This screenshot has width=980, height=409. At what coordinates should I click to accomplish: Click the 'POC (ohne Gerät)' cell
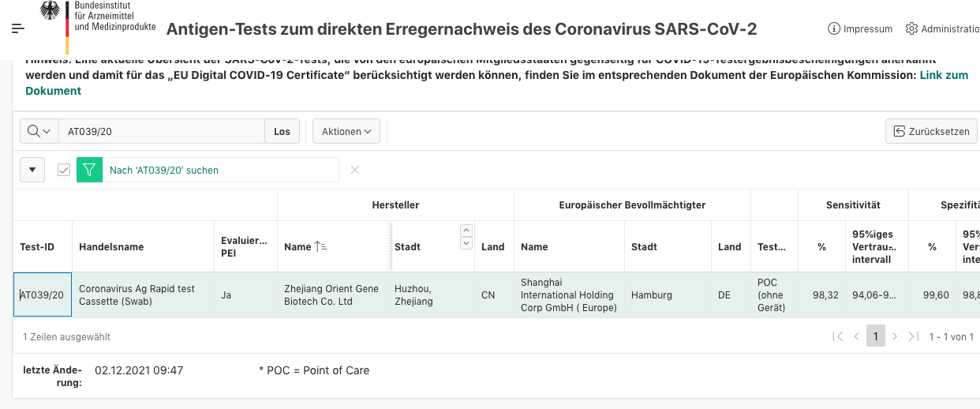click(774, 295)
